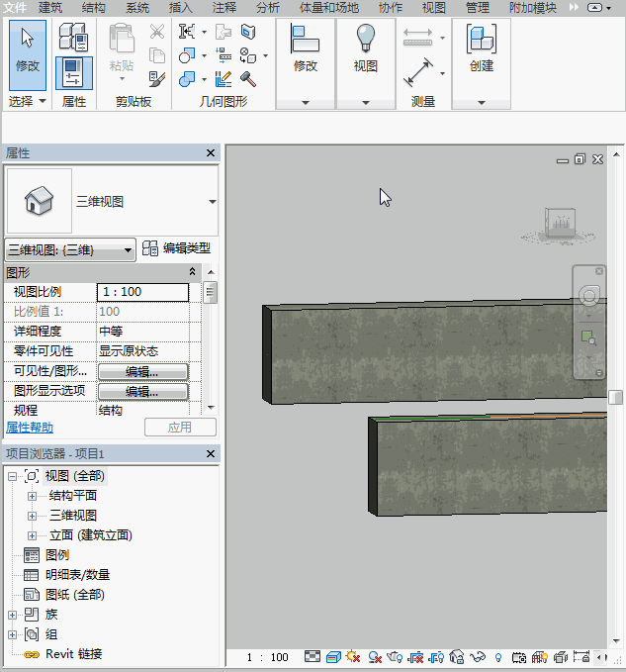Click the ViewCube in the 3D viewport

tap(560, 225)
